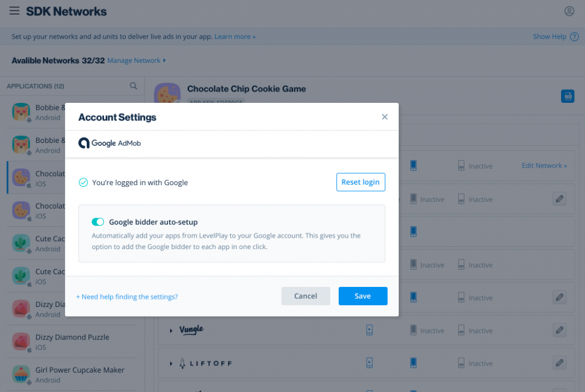Select Dizzy Diamond Puzzle iOS in the sidebar

pos(72,342)
